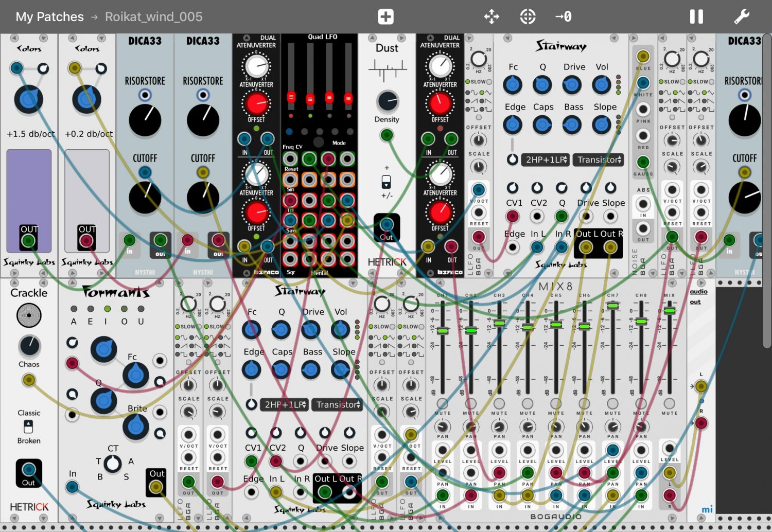Toggle the Dust +/- polarity switch
772x532 pixels.
[386, 182]
